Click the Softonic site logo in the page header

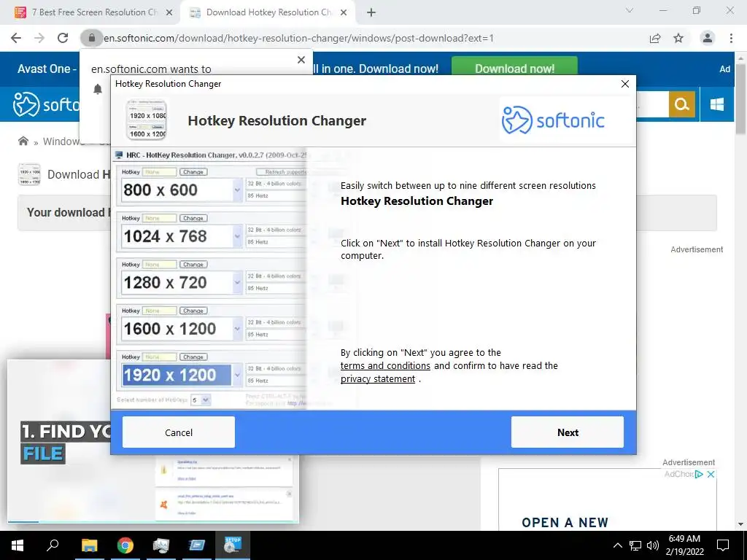pos(46,104)
